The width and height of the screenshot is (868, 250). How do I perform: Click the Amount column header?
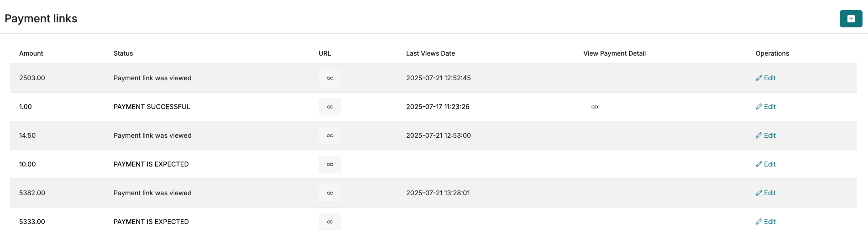click(x=31, y=53)
